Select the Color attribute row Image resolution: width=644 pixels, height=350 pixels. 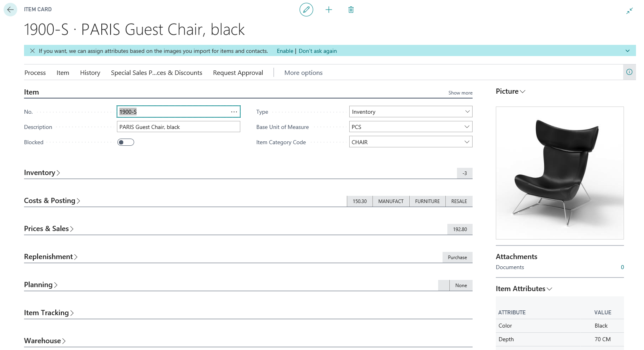560,326
